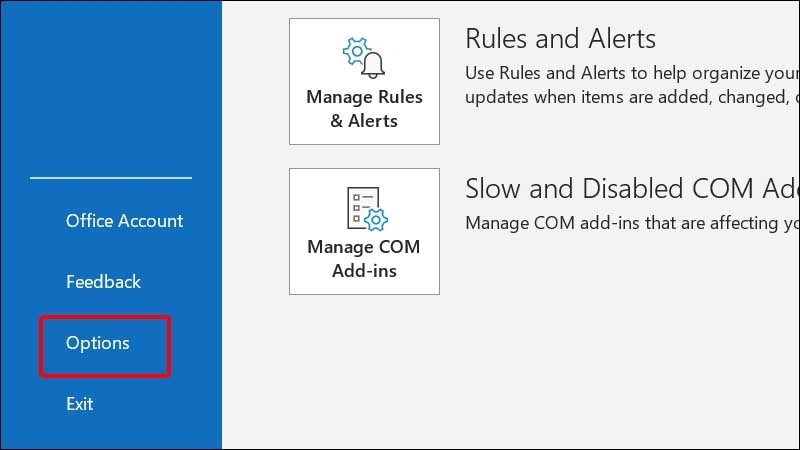Open Manage Rules & Alerts

(x=364, y=82)
